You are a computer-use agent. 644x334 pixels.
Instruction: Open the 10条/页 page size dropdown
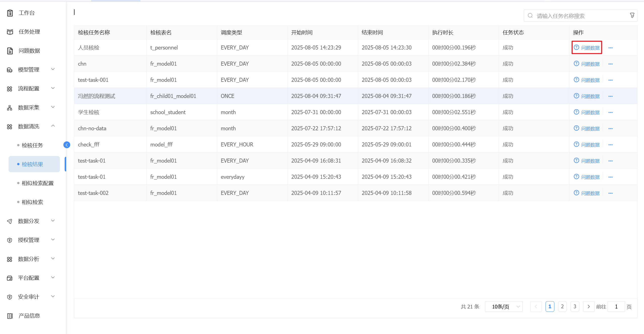tap(504, 306)
